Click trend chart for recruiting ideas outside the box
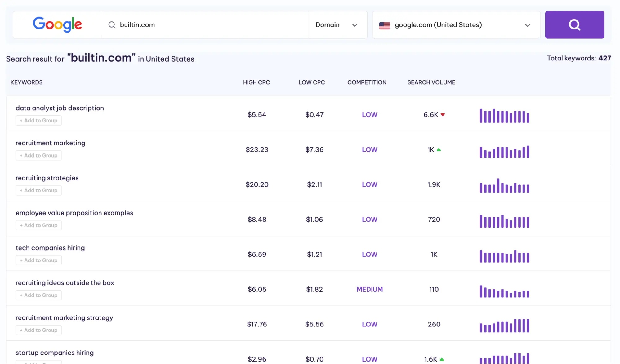This screenshot has height=364, width=620. point(504,291)
